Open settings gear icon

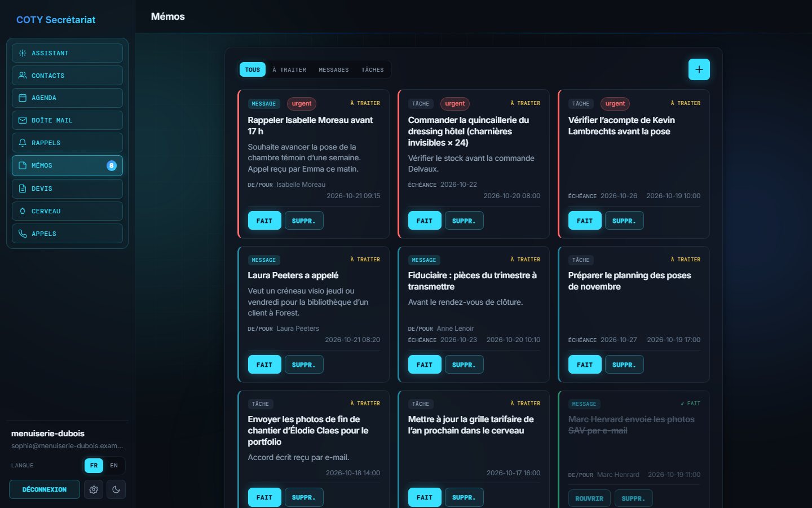tap(94, 489)
